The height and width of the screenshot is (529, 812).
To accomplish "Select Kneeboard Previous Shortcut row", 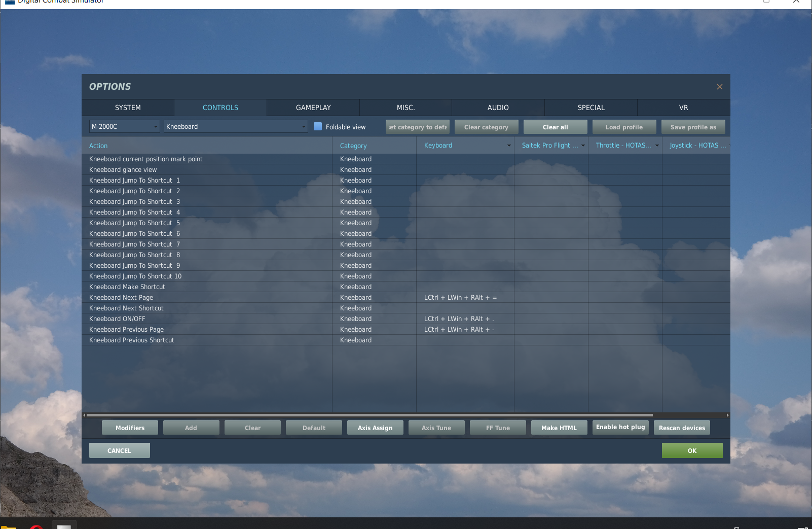I will [x=406, y=340].
